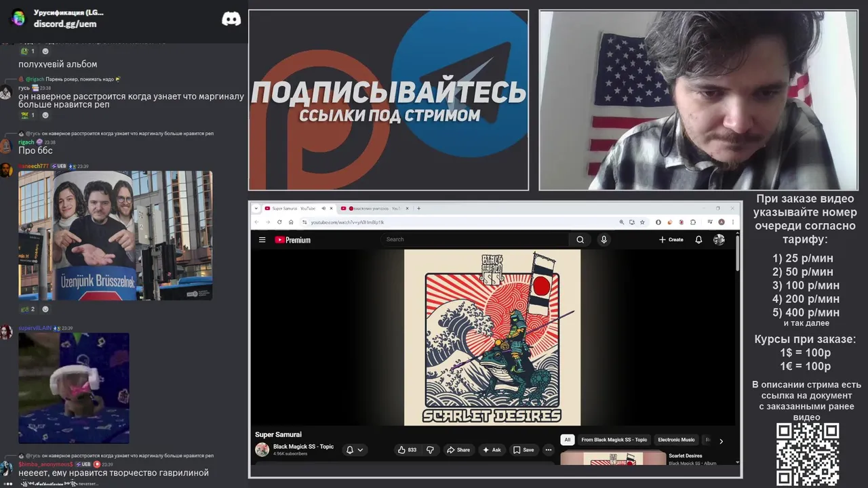Open the YouTube hamburger guide menu

tap(262, 239)
